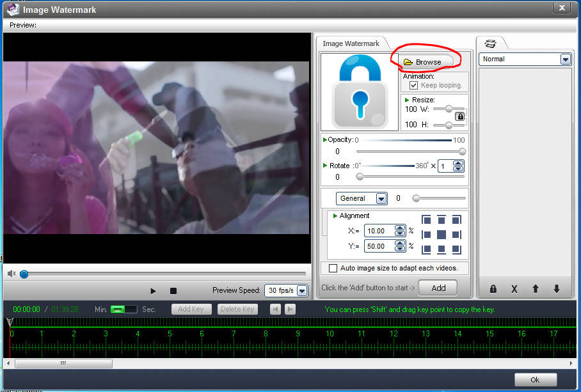Click the Opacity slider handle

coord(462,152)
